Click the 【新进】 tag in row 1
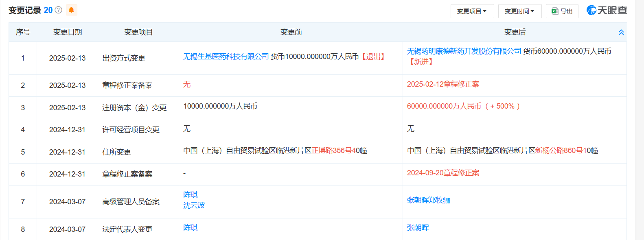644x240 pixels. click(421, 62)
